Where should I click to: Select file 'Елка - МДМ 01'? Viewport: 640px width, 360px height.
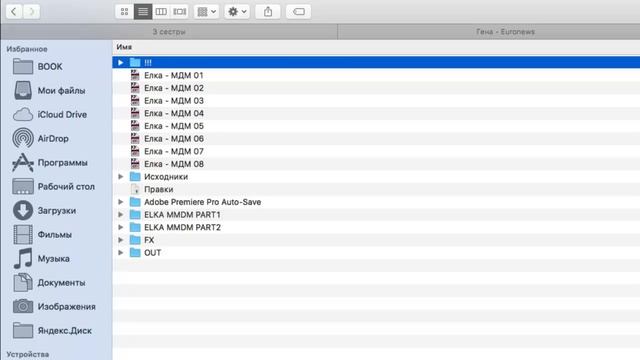click(174, 76)
